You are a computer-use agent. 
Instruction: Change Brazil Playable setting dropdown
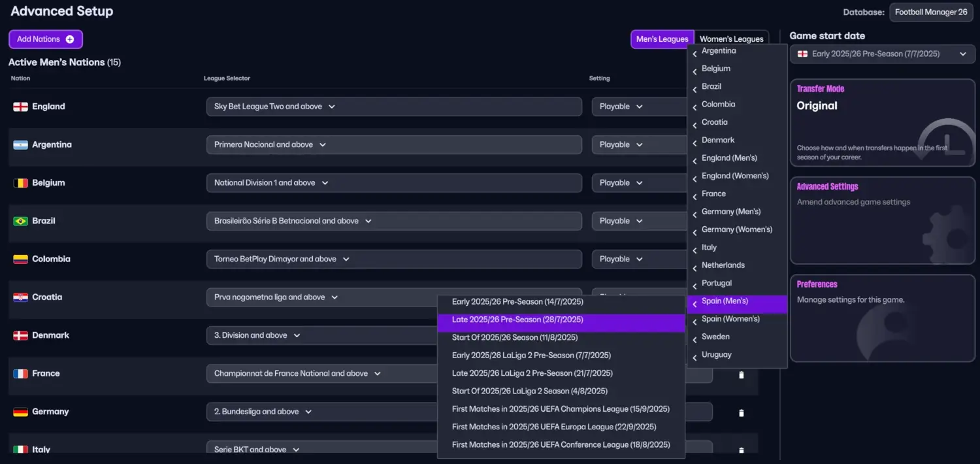639,221
